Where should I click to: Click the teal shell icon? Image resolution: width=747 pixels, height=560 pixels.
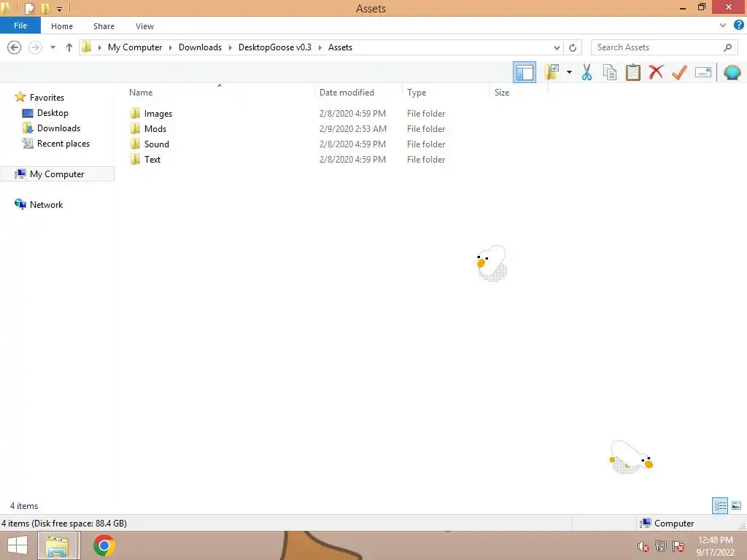(x=732, y=72)
